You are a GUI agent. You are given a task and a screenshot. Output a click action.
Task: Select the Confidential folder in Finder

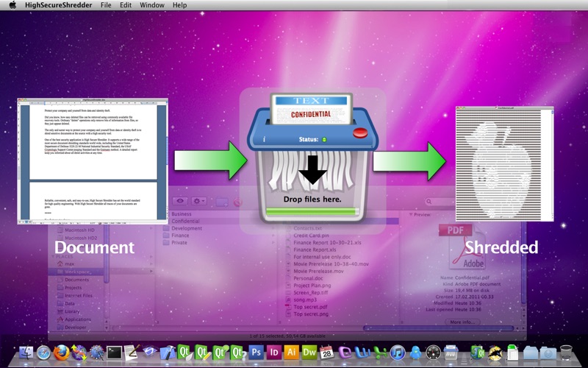[x=185, y=222]
